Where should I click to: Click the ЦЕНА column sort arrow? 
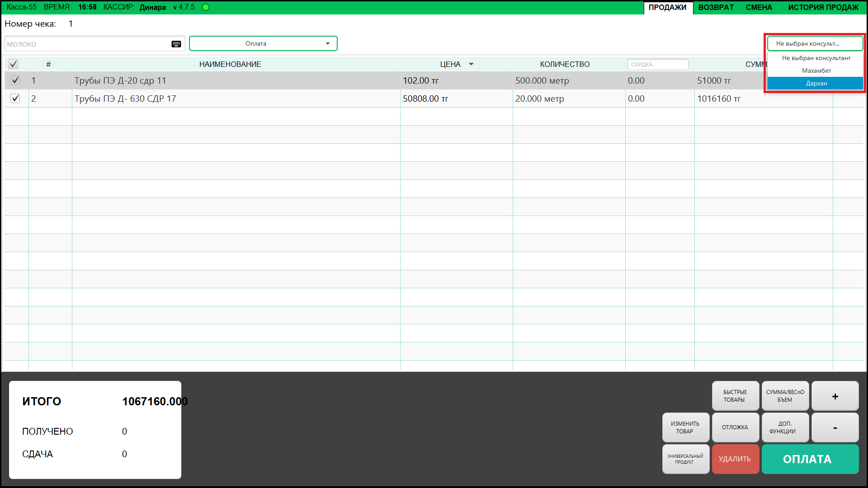click(x=471, y=64)
